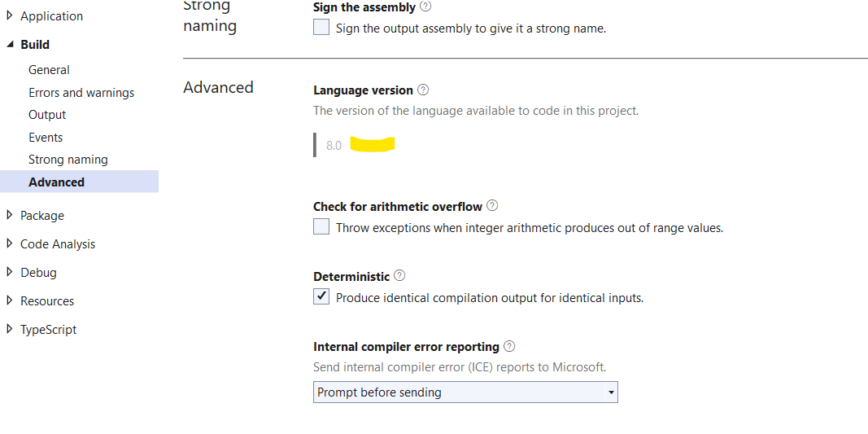Expand the Debug section triangle
The image size is (868, 434).
(10, 272)
